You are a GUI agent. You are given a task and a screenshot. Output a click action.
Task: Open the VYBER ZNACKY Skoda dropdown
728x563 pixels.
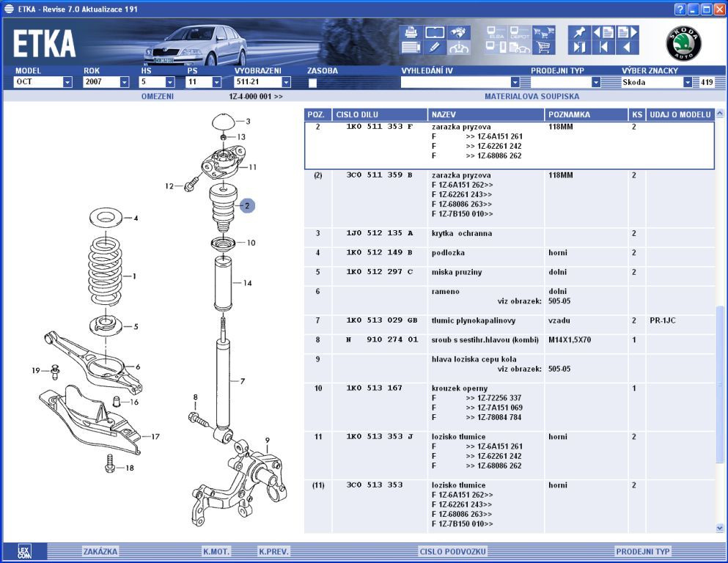pyautogui.click(x=687, y=83)
